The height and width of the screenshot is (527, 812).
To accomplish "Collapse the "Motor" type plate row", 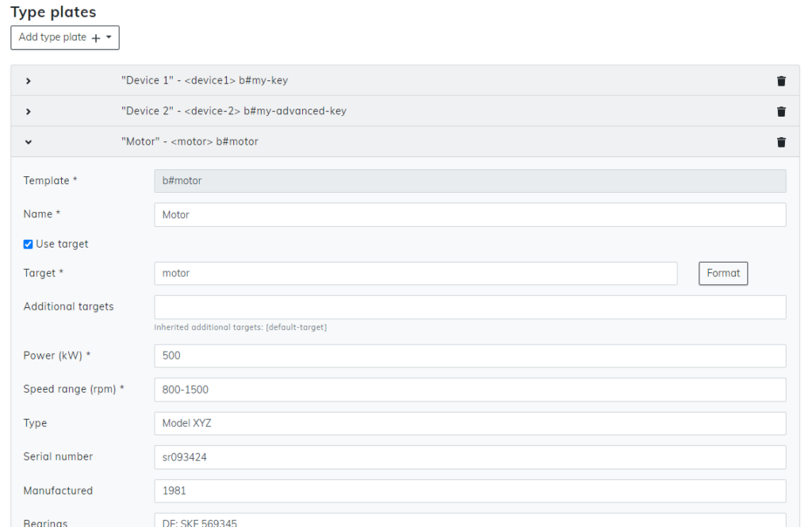I will click(29, 142).
